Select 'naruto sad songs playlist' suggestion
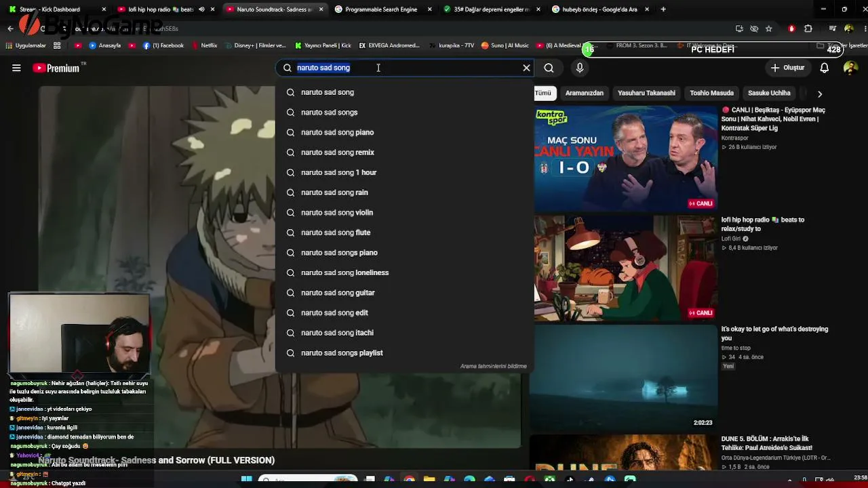 click(x=404, y=353)
